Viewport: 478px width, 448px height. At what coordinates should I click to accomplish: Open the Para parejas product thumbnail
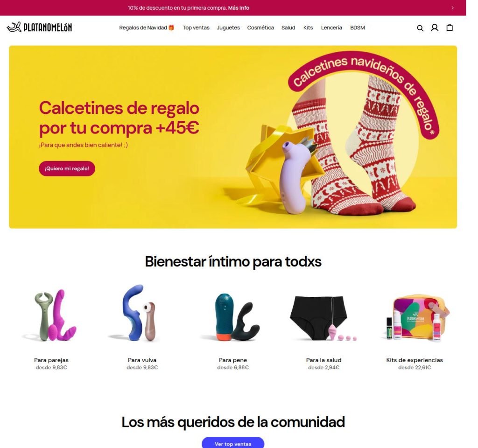click(x=51, y=315)
